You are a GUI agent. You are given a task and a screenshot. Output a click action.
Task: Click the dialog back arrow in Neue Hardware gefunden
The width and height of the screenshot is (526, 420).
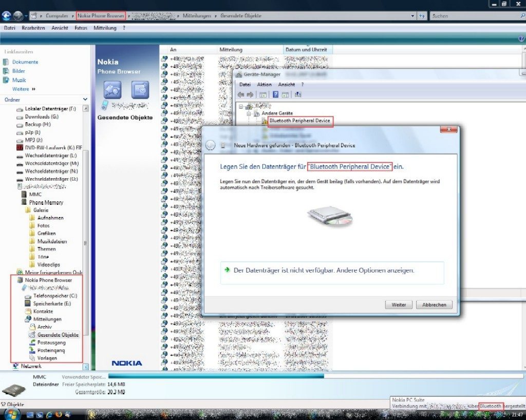pyautogui.click(x=210, y=145)
